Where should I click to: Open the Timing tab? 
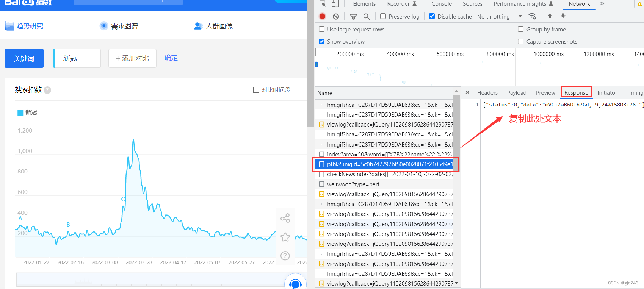point(635,92)
